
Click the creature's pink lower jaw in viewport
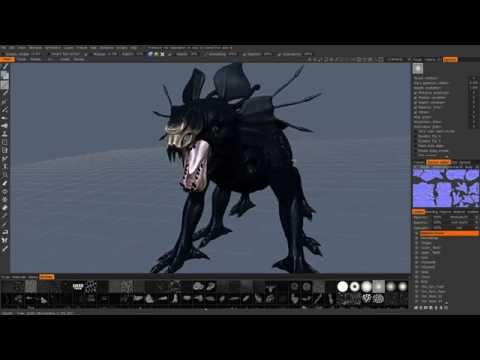195,167
